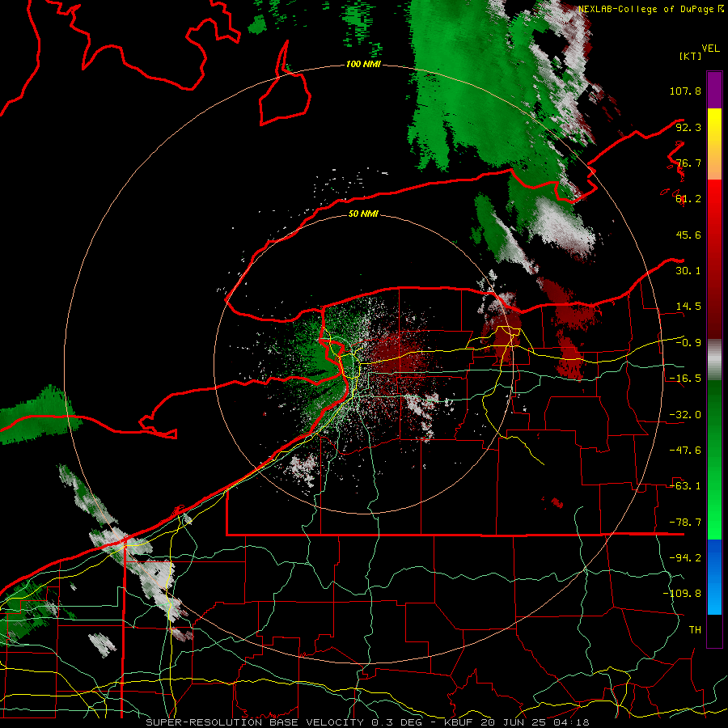Click the [KT] units label
Screen dimensions: 728x728
tap(690, 56)
